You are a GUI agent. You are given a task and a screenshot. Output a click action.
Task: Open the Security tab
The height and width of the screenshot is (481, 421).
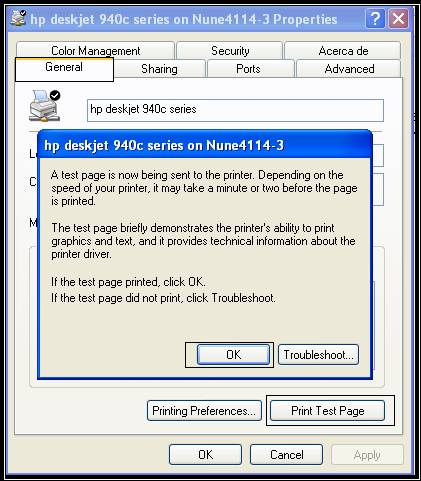230,50
